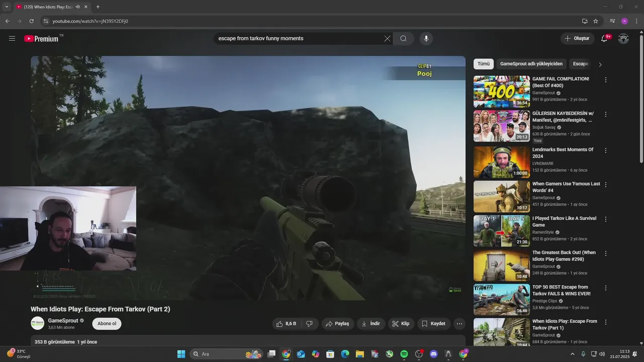
Task: Save video with Kaydet button
Action: click(x=434, y=324)
